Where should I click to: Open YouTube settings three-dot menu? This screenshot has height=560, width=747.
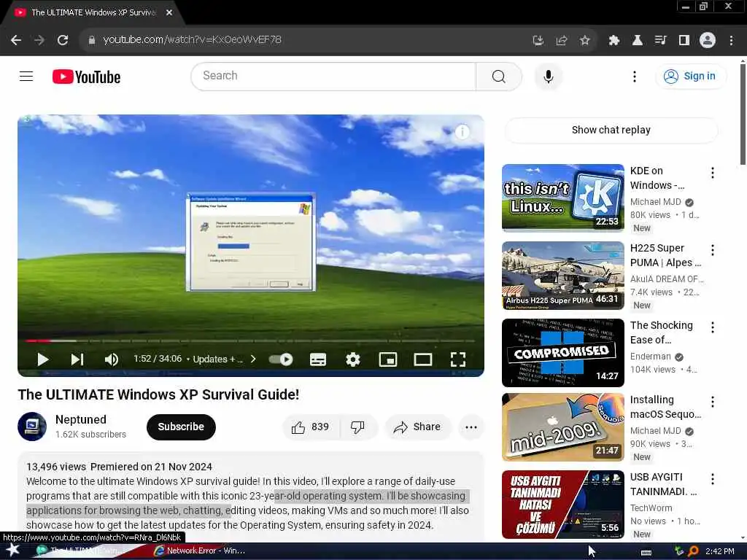click(634, 76)
